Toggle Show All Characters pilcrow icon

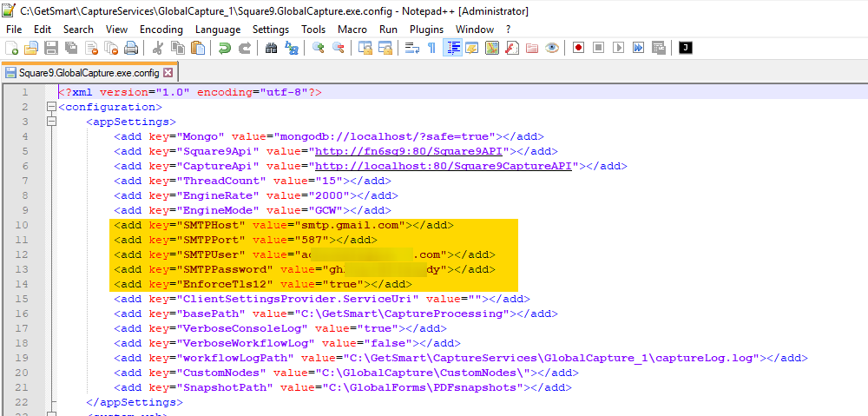point(431,48)
